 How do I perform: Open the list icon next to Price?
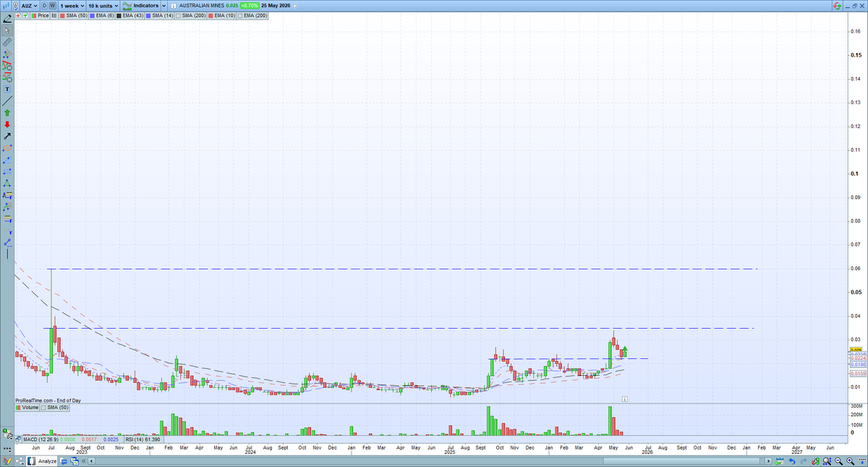tap(54, 15)
